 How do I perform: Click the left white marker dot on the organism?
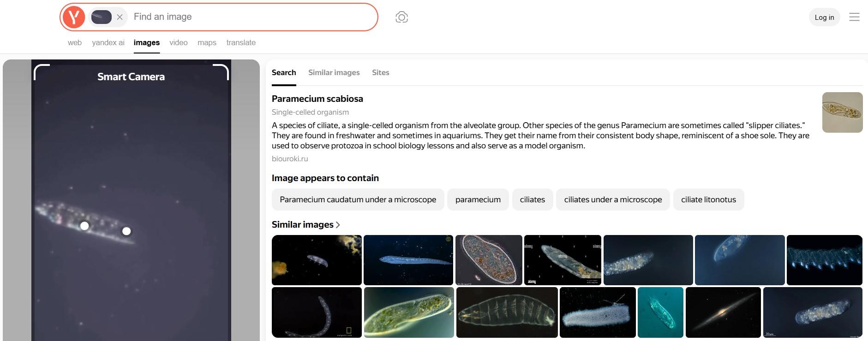coord(84,226)
